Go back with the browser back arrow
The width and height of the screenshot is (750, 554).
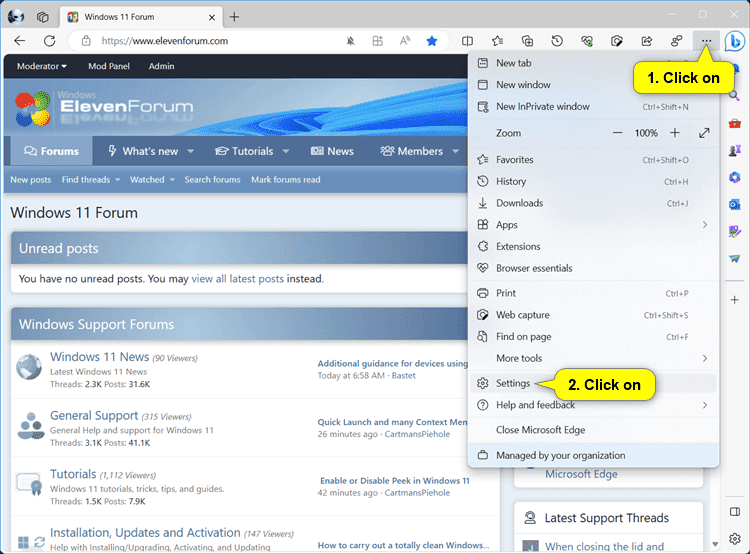tap(20, 41)
